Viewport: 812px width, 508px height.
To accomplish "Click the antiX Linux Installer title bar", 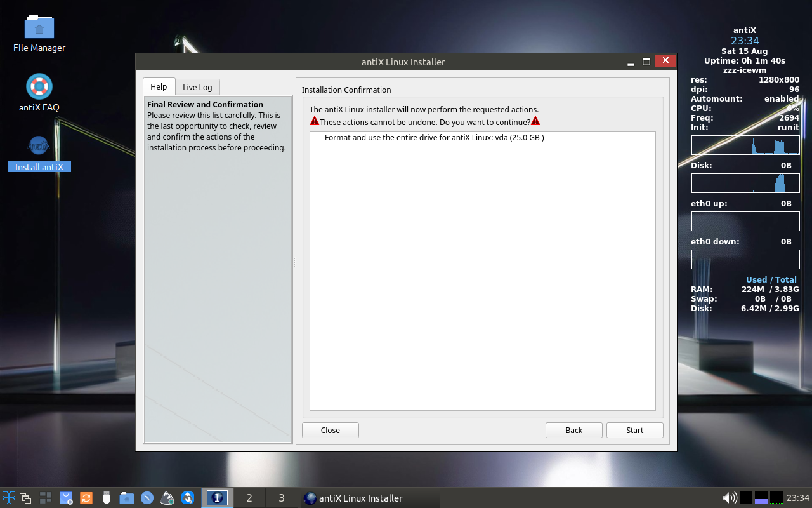I will point(403,62).
